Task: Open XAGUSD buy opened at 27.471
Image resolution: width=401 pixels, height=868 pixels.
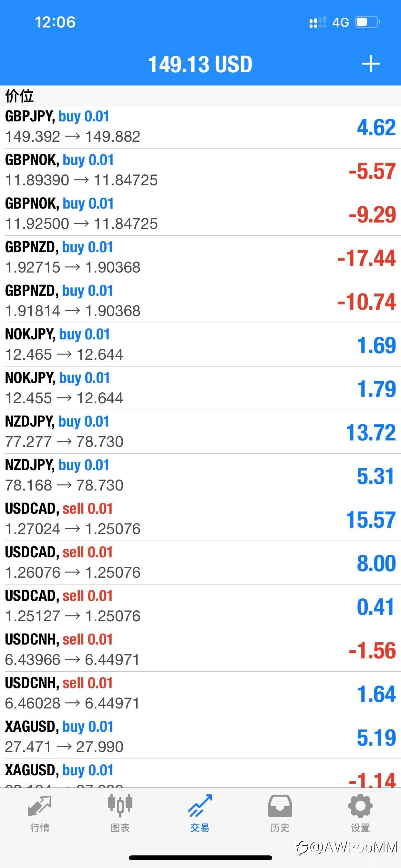Action: pyautogui.click(x=200, y=737)
